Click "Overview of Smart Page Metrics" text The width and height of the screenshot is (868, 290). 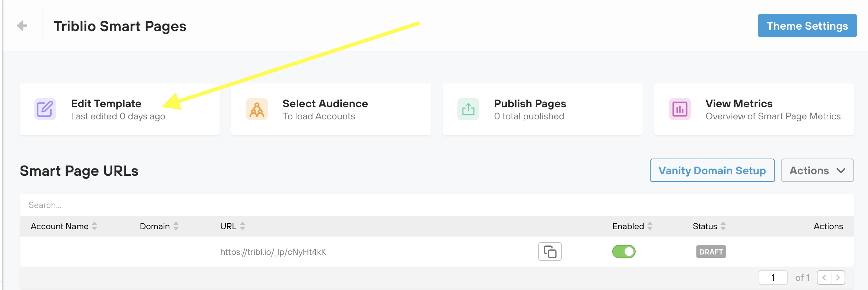tap(773, 116)
